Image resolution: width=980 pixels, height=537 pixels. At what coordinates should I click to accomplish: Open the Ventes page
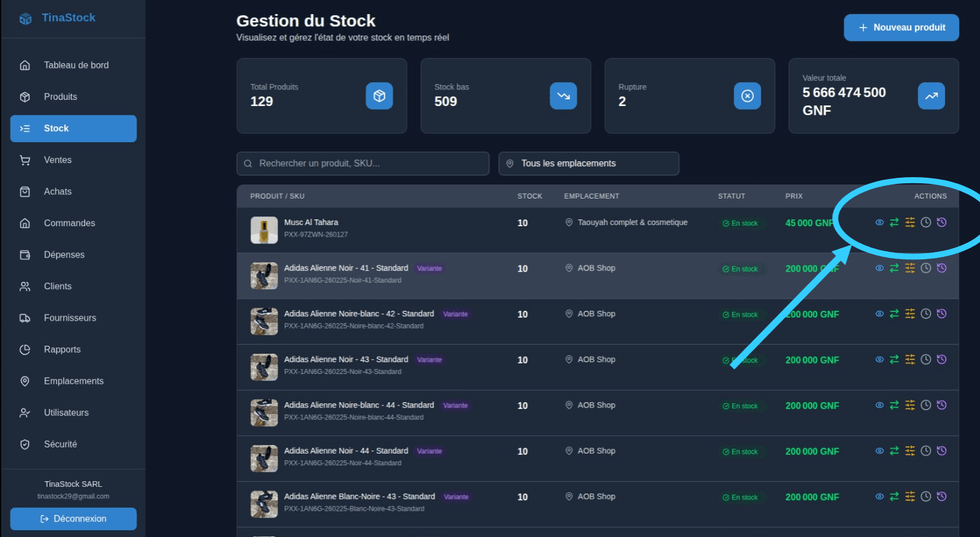click(74, 160)
